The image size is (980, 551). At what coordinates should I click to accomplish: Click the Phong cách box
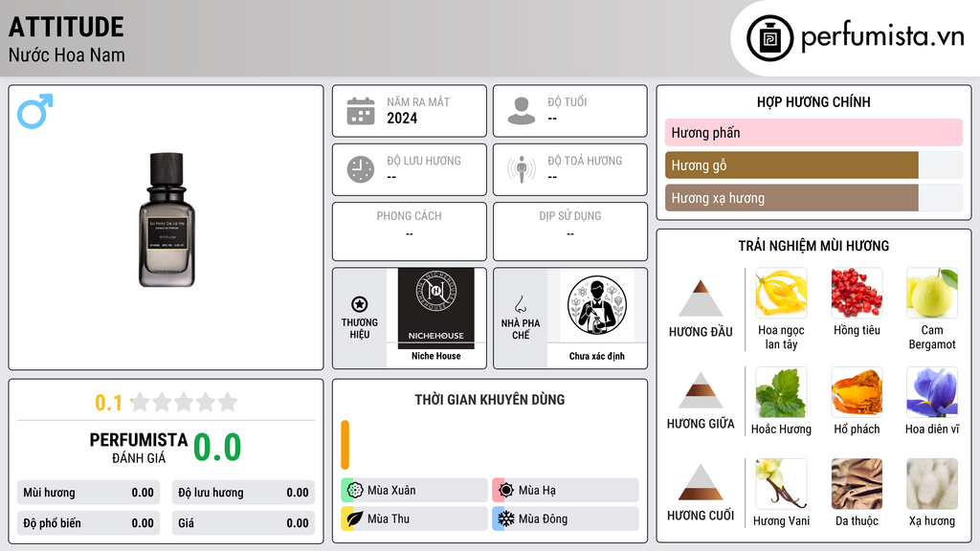click(x=410, y=231)
